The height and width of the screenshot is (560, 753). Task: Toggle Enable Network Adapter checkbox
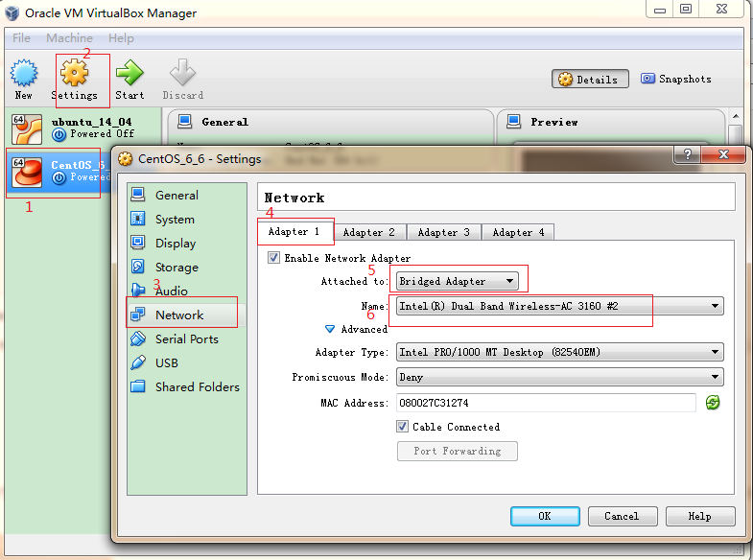273,258
